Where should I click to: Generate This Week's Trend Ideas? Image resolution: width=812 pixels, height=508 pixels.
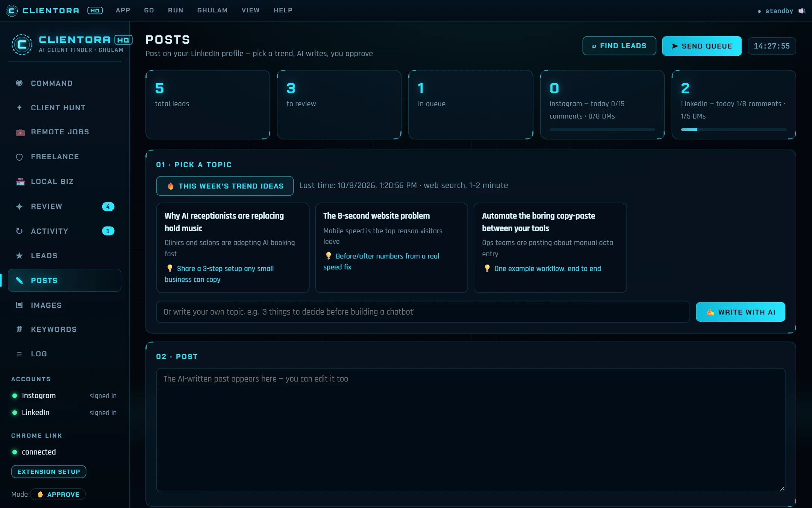coord(225,186)
